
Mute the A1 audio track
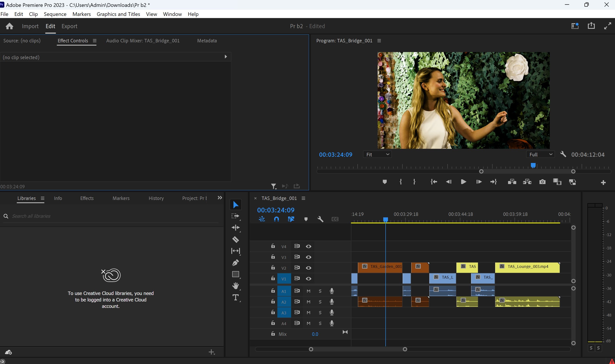309,291
